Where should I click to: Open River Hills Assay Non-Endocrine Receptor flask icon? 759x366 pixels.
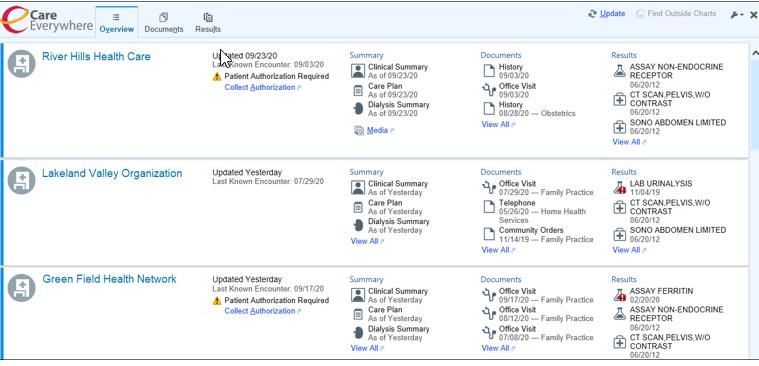point(620,71)
